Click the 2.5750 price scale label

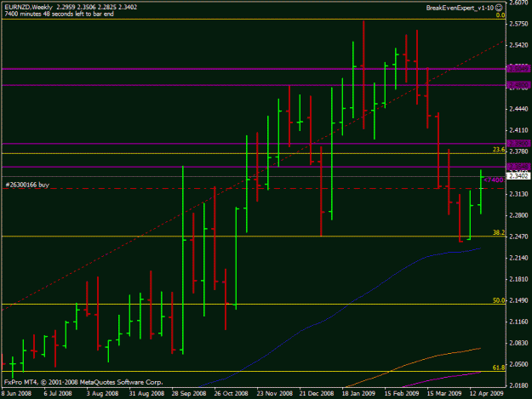point(518,24)
